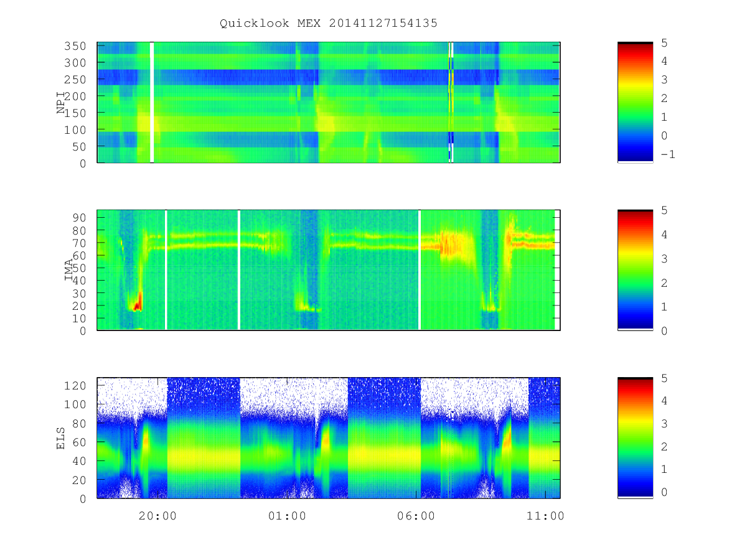Click the ELS panel color scale bar
This screenshot has height=560, width=747.
[x=635, y=438]
